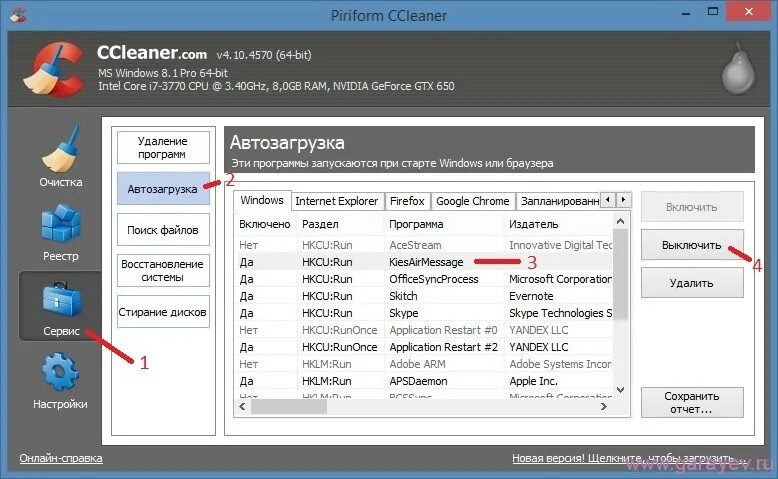Click the Skype Technologies publisher cell
Screen dimensions: 778x479
pos(561,313)
